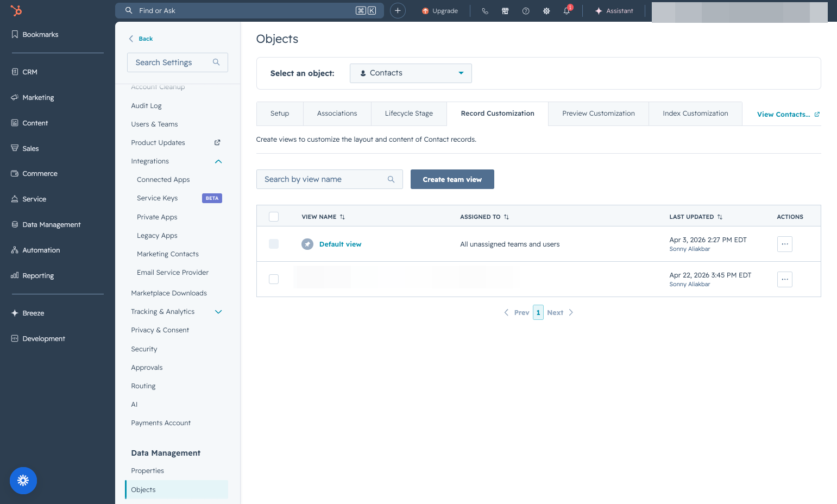This screenshot has width=837, height=504.
Task: Switch to the Lifecycle Stage tab
Action: tap(409, 114)
